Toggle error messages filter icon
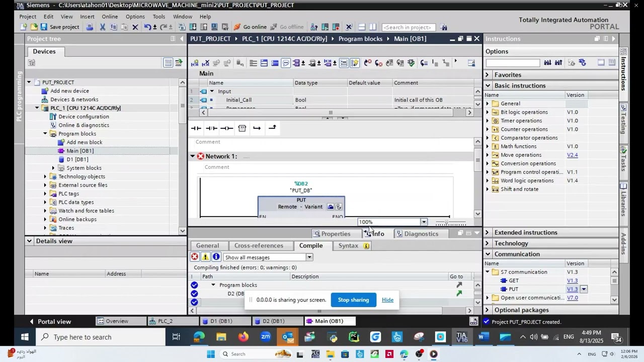 195,257
